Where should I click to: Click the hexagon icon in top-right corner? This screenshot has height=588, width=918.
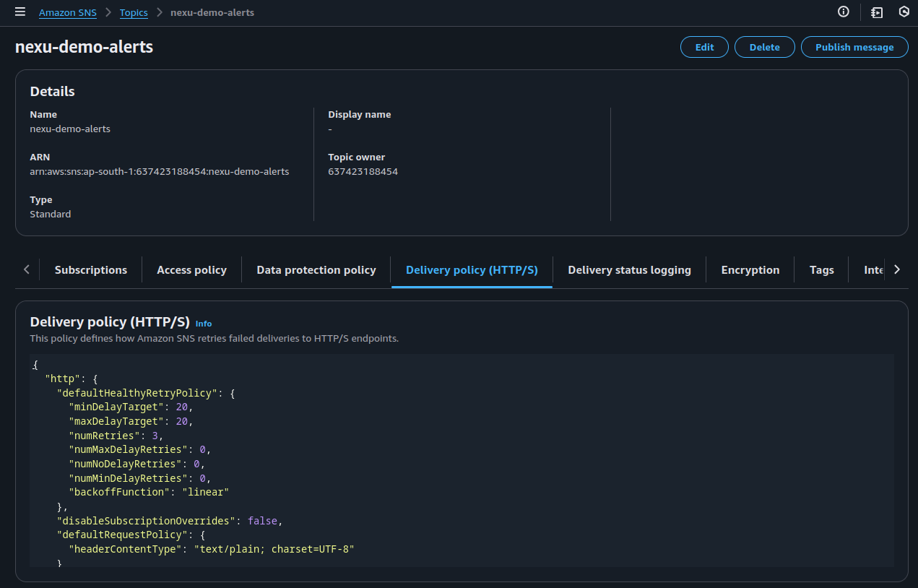click(904, 12)
